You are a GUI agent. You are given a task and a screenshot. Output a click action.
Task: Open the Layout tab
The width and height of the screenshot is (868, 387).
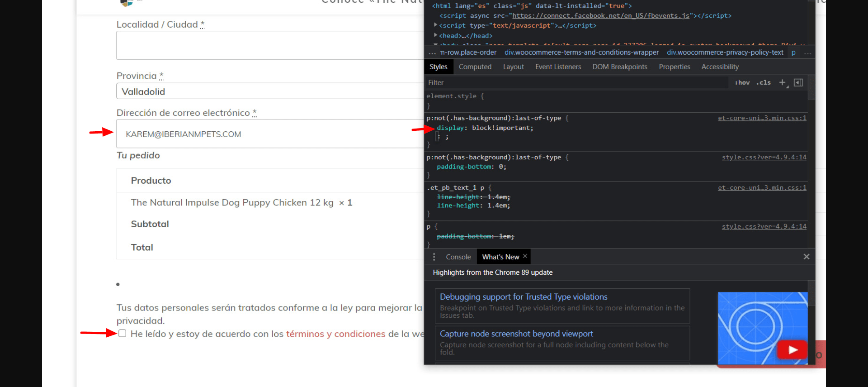[514, 67]
